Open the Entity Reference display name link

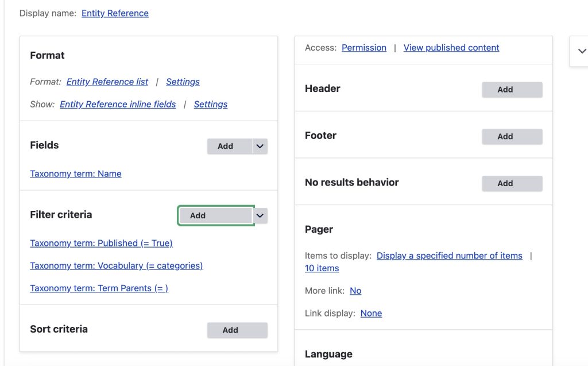tap(115, 13)
